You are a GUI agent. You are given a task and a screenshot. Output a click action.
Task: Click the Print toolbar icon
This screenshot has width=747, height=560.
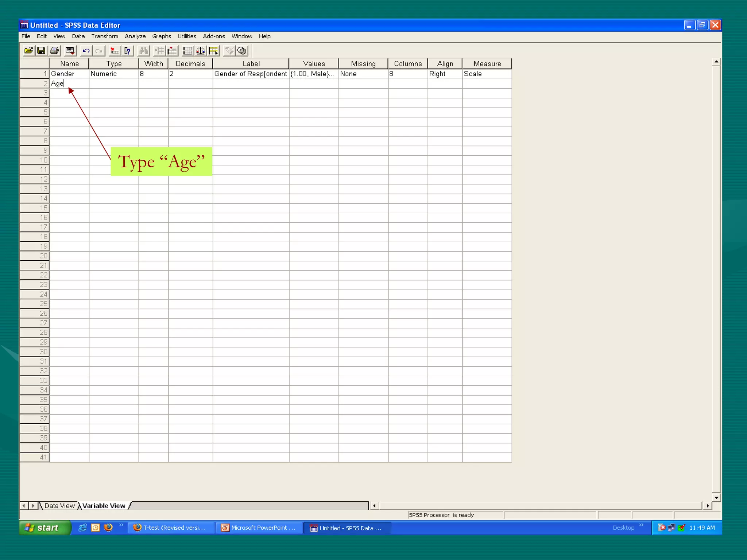point(54,51)
